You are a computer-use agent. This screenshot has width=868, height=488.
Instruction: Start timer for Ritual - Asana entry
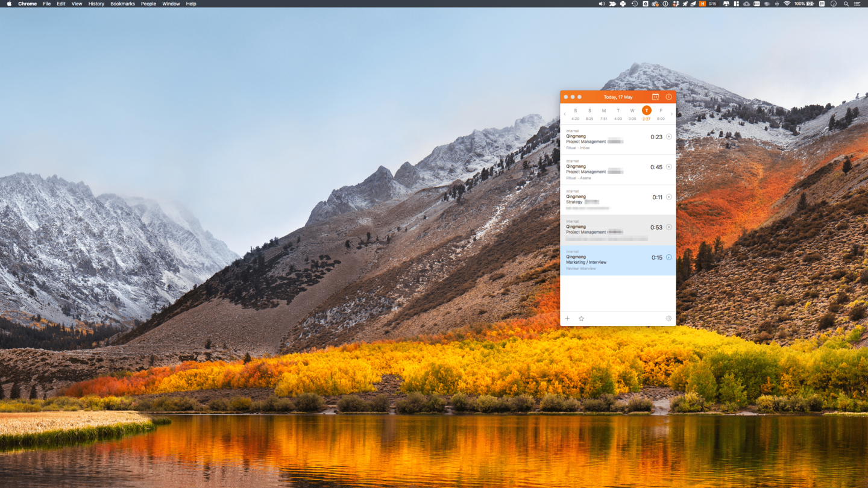coord(668,167)
